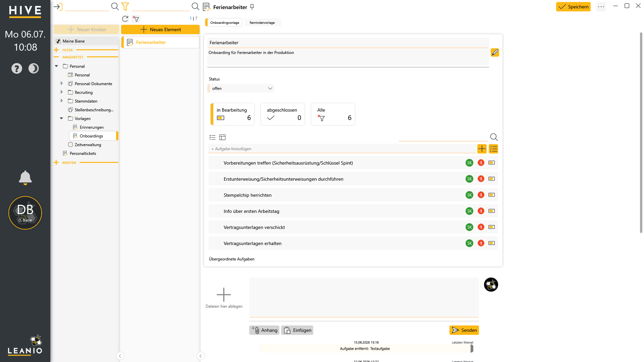Collapse the node panel with the left chevron
The height and width of the screenshot is (362, 644).
click(x=120, y=356)
